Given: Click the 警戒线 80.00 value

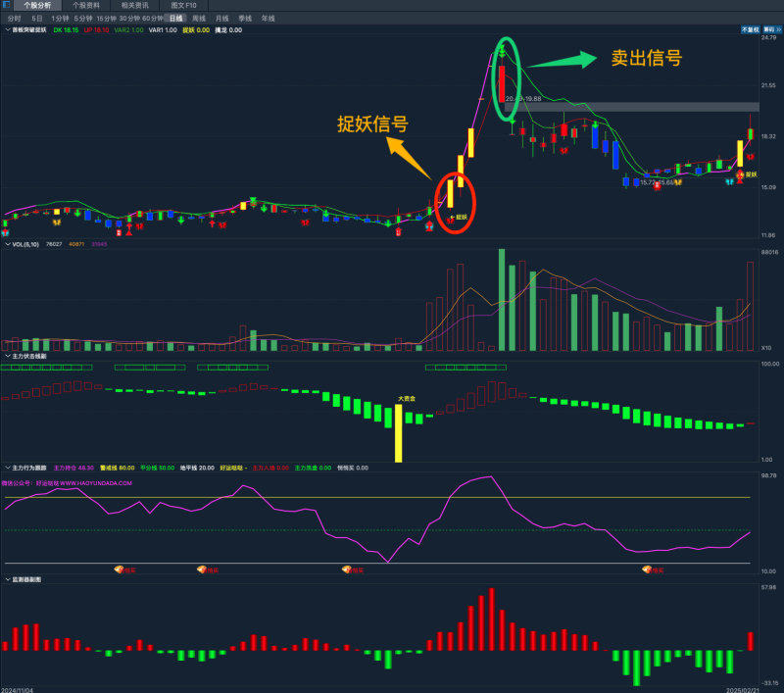Looking at the screenshot, I should point(117,468).
